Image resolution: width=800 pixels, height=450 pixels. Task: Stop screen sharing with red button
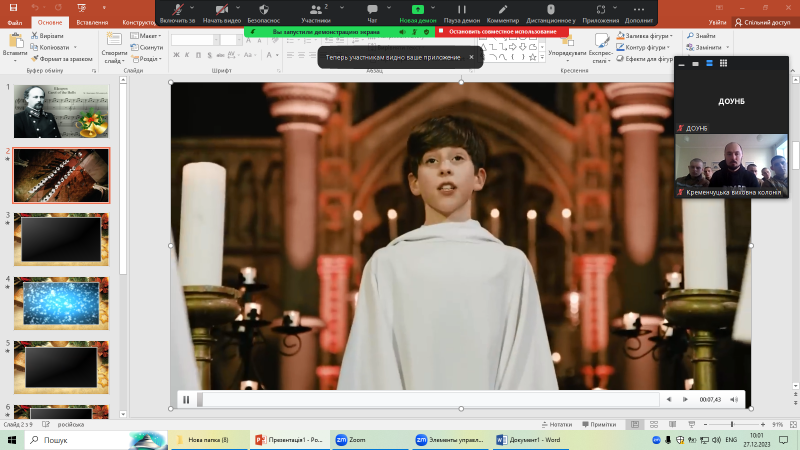(x=502, y=32)
